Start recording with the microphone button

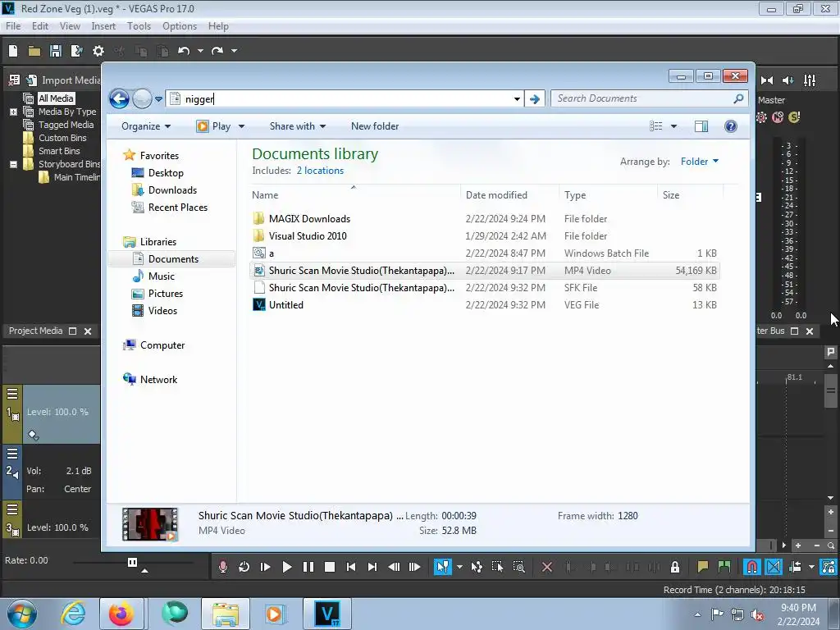click(x=223, y=567)
